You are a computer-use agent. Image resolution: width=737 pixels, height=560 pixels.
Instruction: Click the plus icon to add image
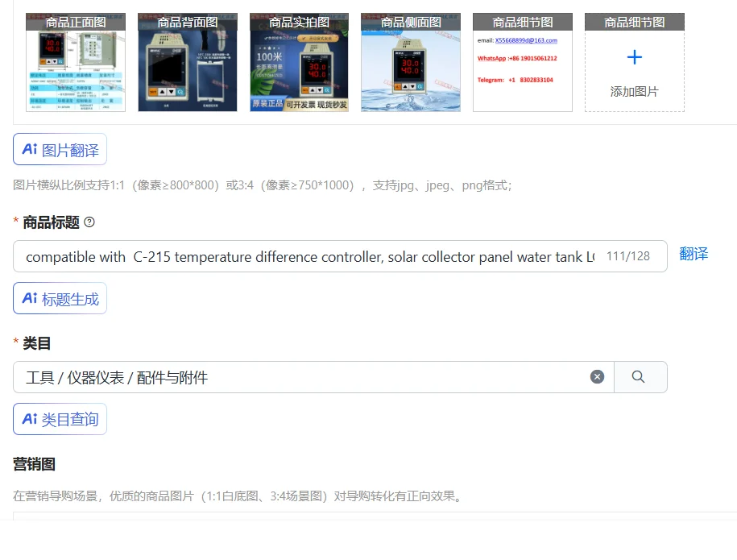tap(635, 57)
